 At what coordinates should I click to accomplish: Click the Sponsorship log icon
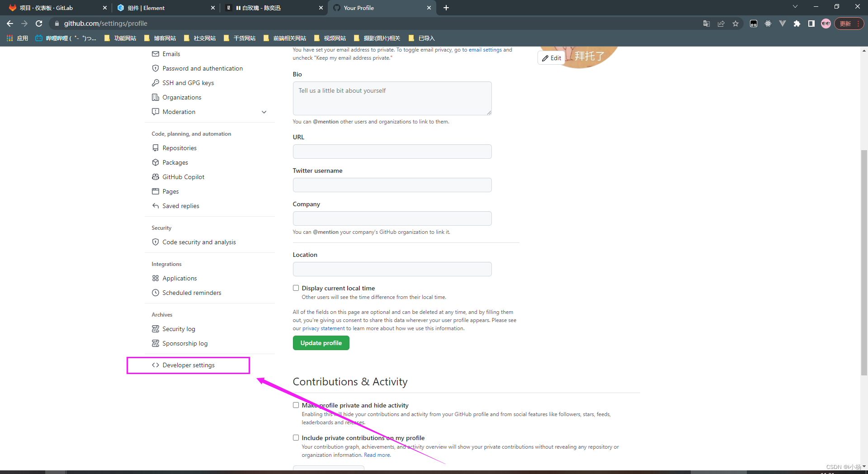tap(156, 343)
